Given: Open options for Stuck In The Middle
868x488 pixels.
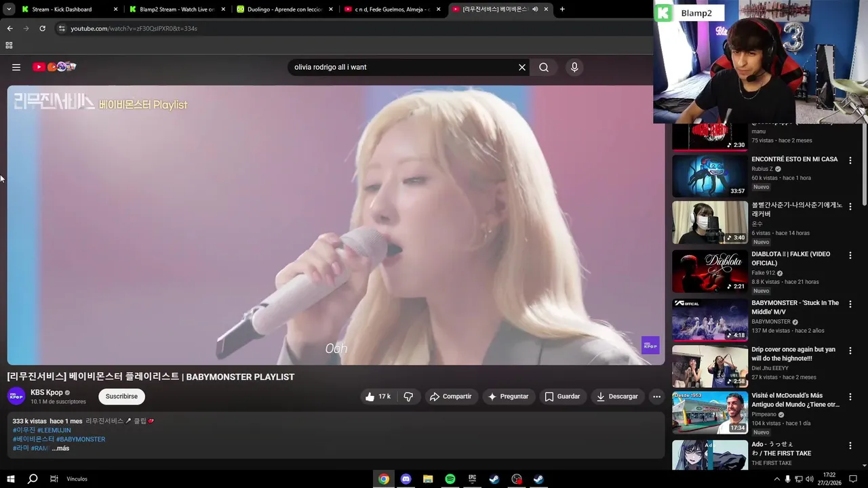Looking at the screenshot, I should (x=850, y=304).
